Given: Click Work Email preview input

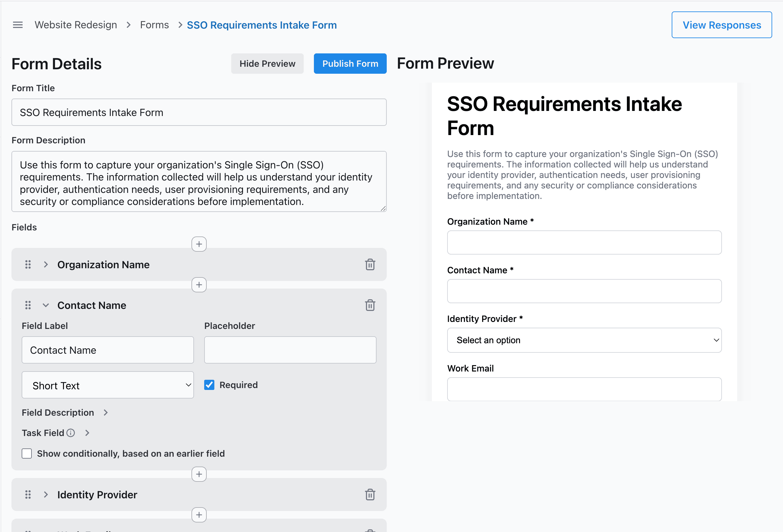Looking at the screenshot, I should coord(584,389).
